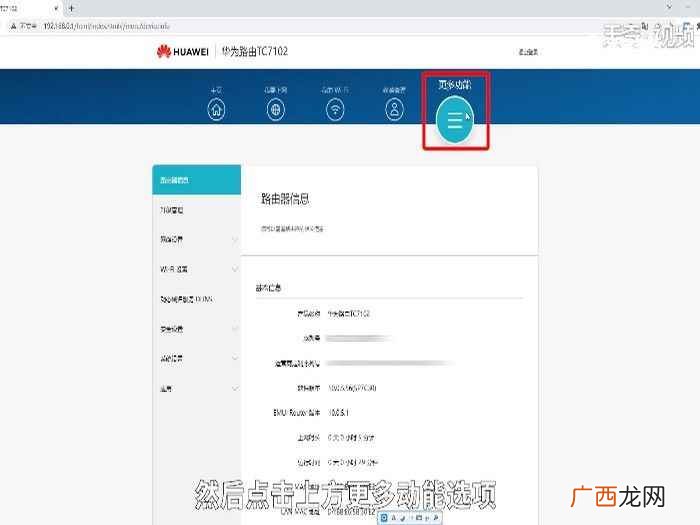Click the not-secure warning icon in address bar
The image size is (700, 525).
[13, 26]
